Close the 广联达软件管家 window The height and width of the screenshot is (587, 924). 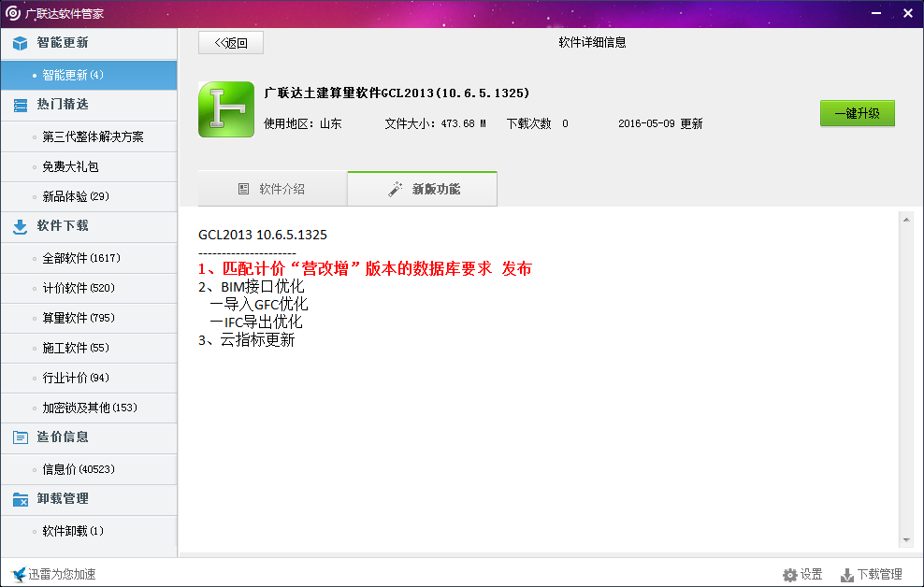coord(908,13)
